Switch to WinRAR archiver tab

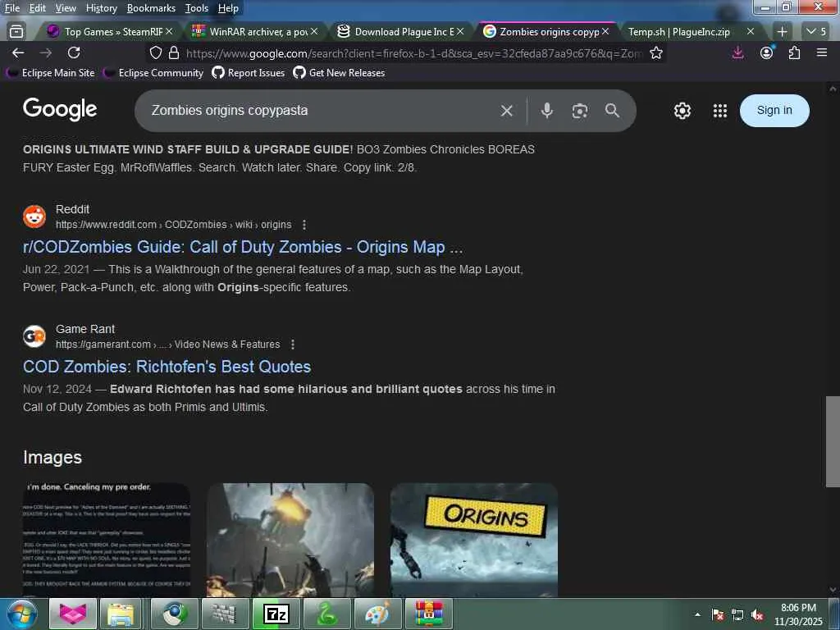click(254, 32)
